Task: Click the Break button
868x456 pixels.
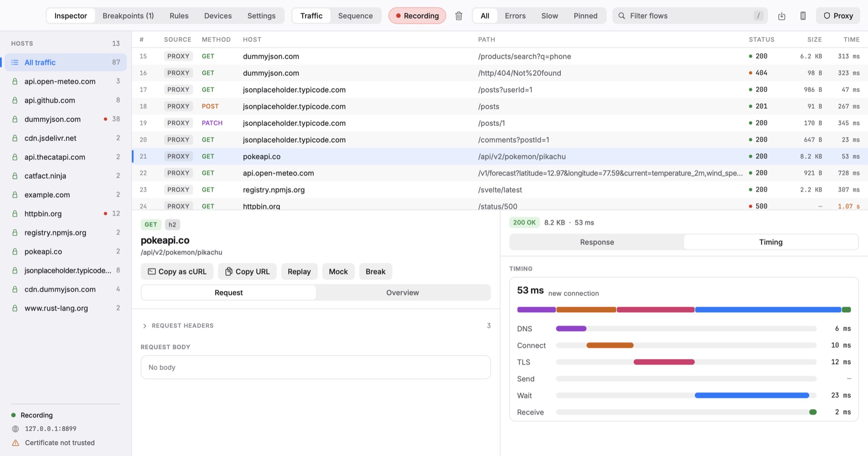Action: click(x=375, y=272)
